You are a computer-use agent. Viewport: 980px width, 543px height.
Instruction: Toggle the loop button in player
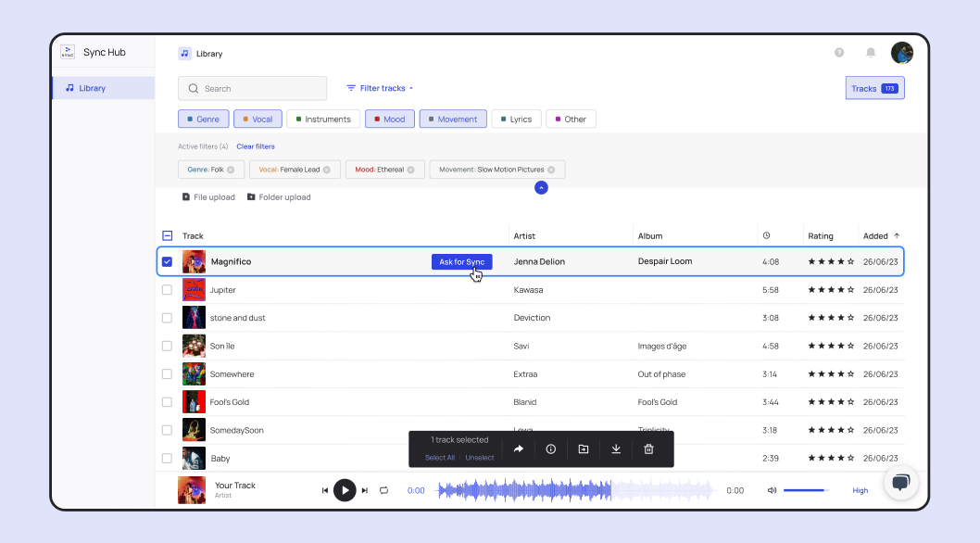(x=383, y=490)
